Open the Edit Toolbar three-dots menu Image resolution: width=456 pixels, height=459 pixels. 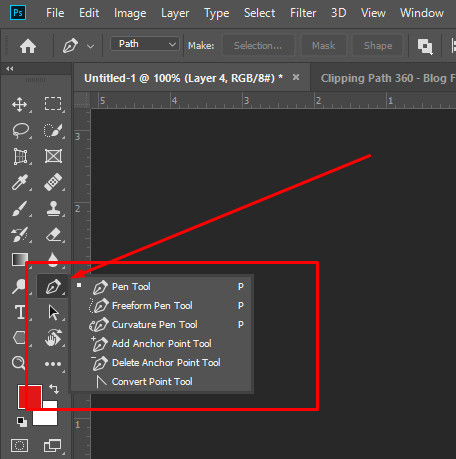[x=53, y=364]
